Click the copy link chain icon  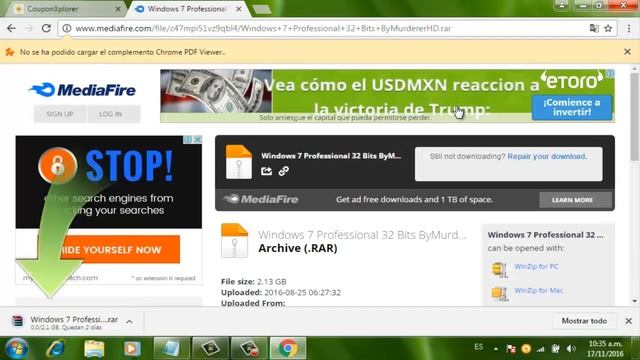click(284, 171)
